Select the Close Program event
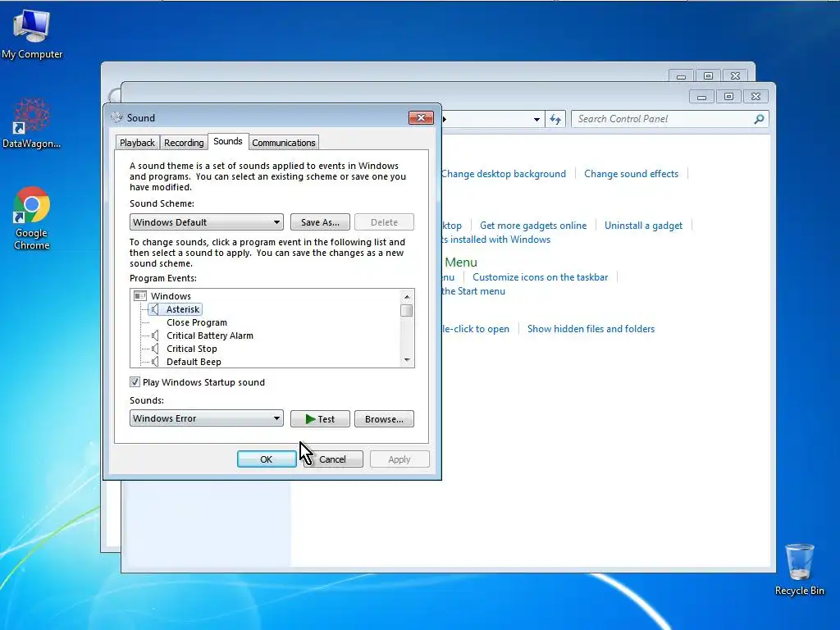Viewport: 840px width, 630px height. pos(197,322)
